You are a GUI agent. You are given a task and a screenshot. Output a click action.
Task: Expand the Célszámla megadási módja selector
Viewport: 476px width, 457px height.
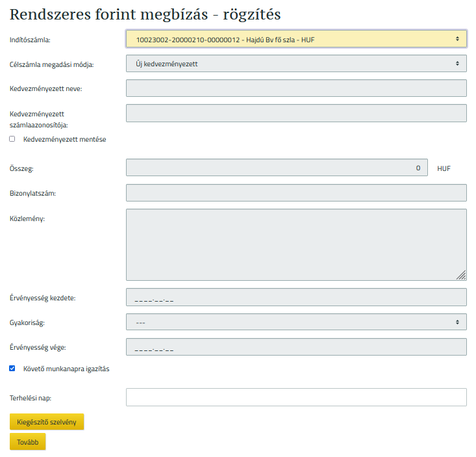pos(296,64)
